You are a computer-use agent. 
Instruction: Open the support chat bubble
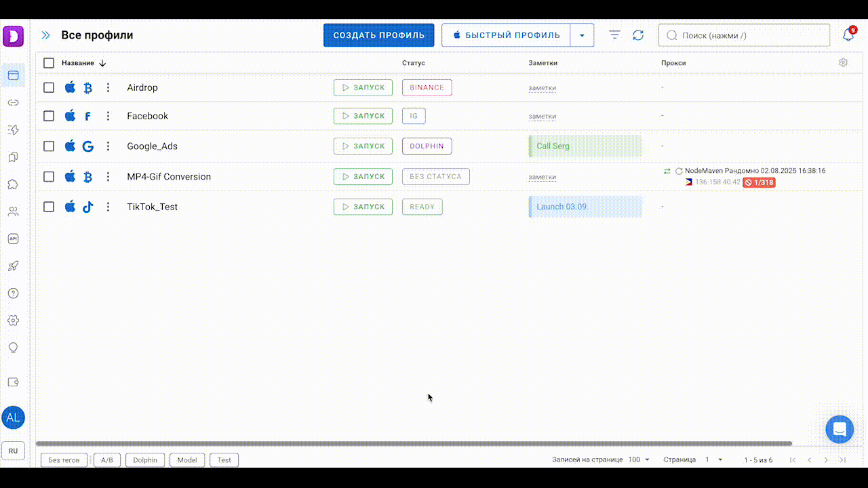coord(839,430)
